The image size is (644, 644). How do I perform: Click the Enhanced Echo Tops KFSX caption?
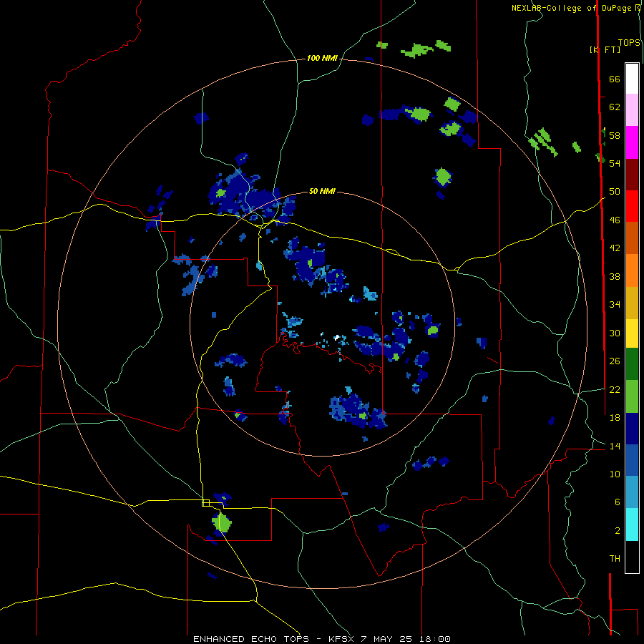coord(322,639)
